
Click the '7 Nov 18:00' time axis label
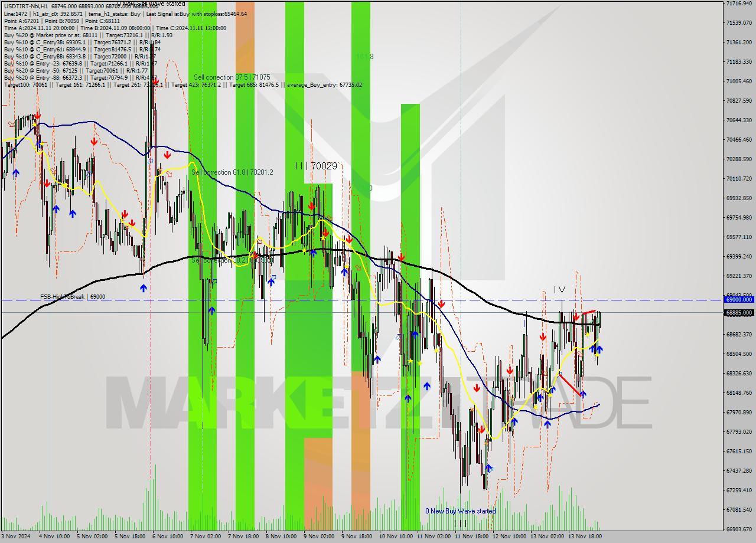click(243, 537)
